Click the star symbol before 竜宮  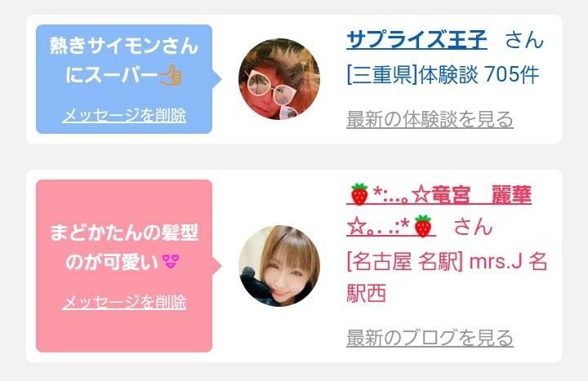421,195
